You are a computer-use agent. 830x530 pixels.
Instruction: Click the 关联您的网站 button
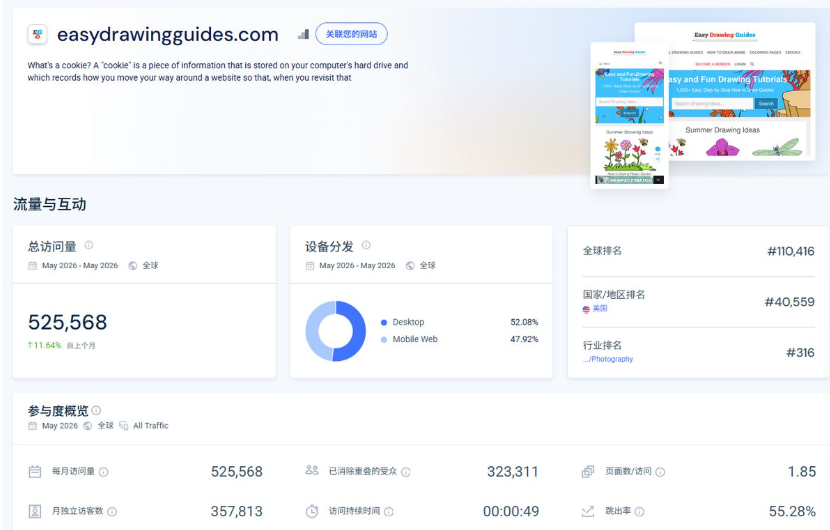pos(351,34)
